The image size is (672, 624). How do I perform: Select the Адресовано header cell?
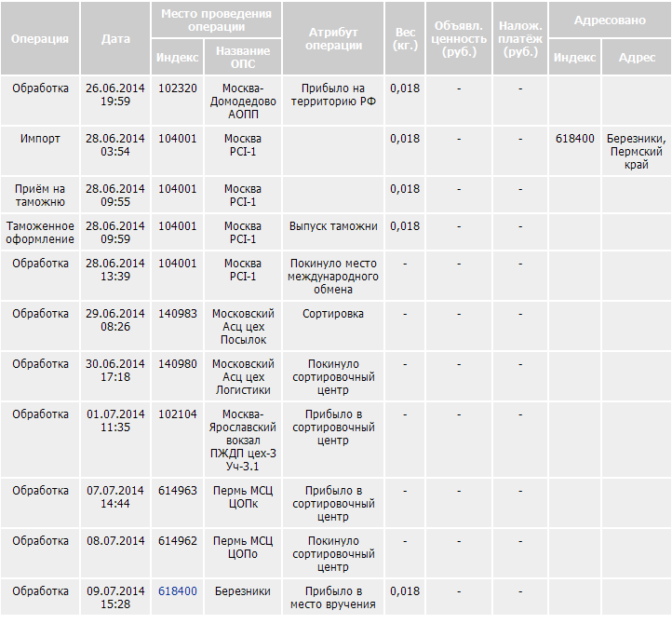coord(610,20)
